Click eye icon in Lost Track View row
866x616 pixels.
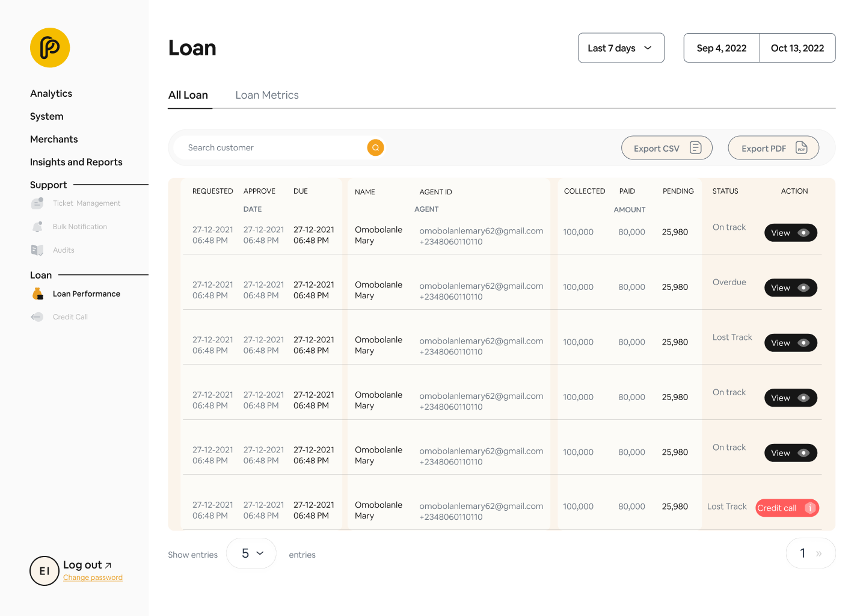pos(803,343)
